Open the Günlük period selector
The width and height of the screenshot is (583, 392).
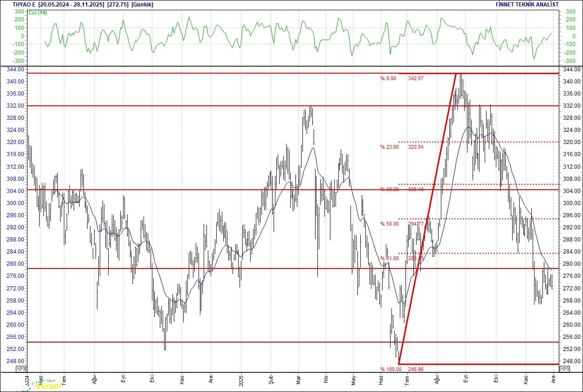click(142, 4)
